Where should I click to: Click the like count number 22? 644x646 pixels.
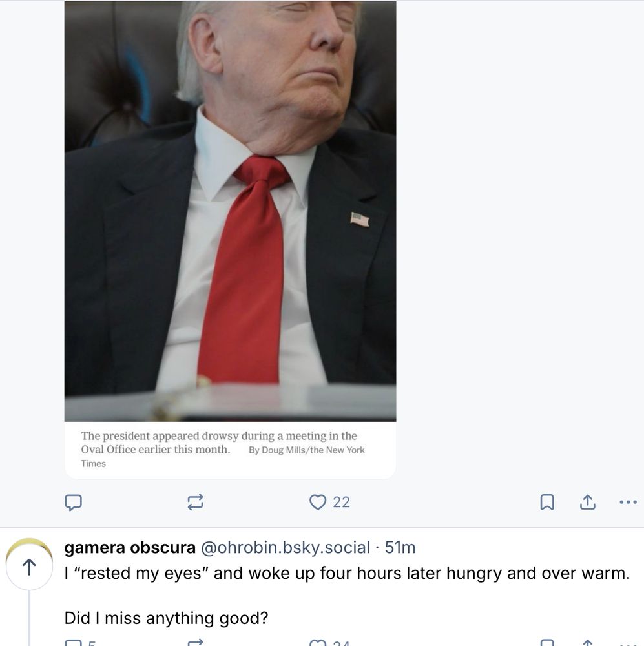pyautogui.click(x=341, y=502)
